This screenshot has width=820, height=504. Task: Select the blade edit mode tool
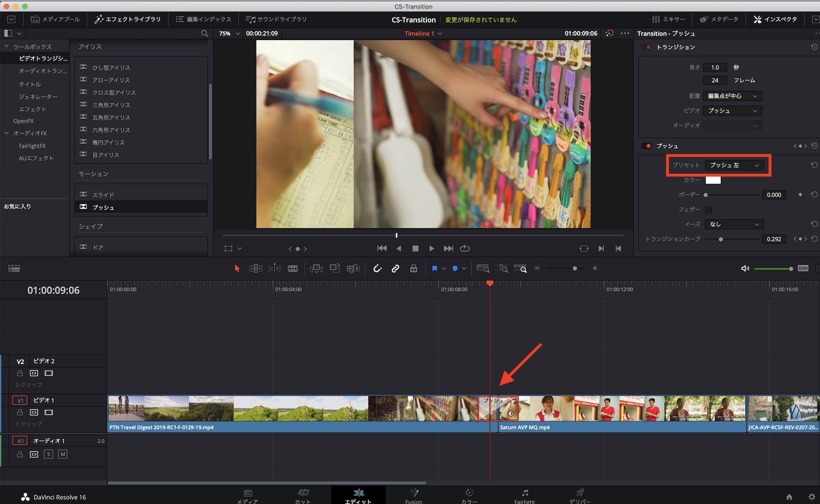pos(293,268)
